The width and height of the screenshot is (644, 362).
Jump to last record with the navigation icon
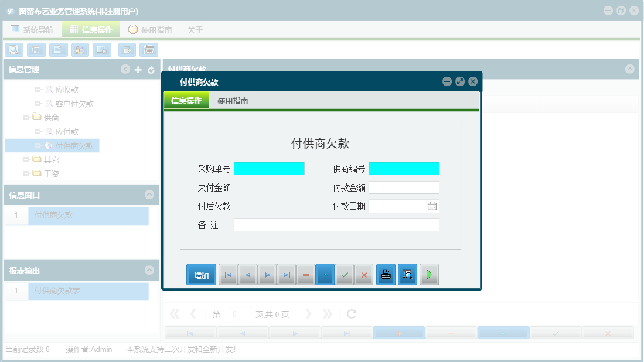tap(287, 274)
